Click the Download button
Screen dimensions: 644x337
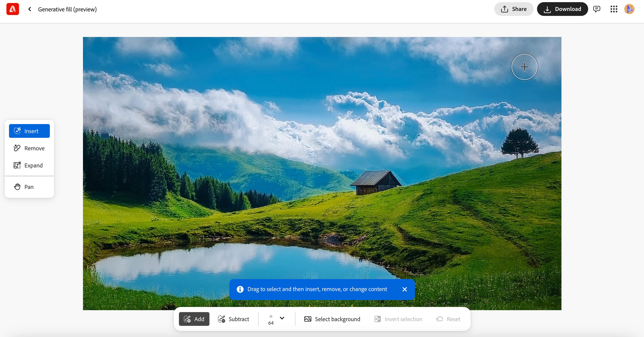[x=562, y=9]
